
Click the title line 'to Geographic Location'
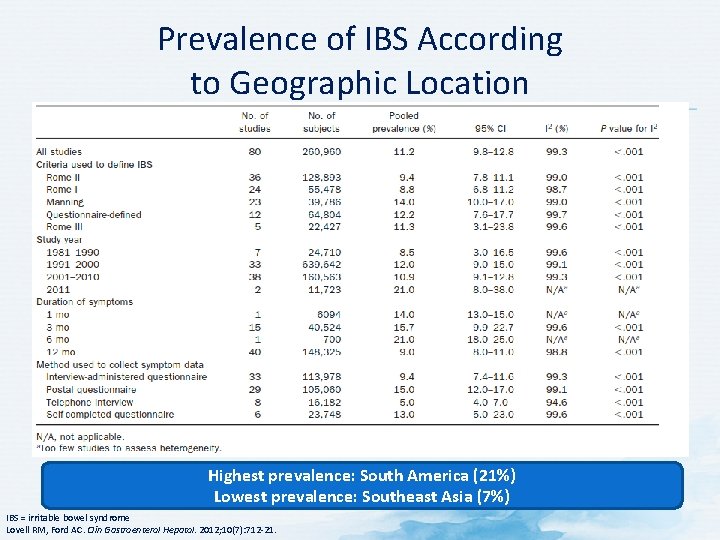[360, 83]
